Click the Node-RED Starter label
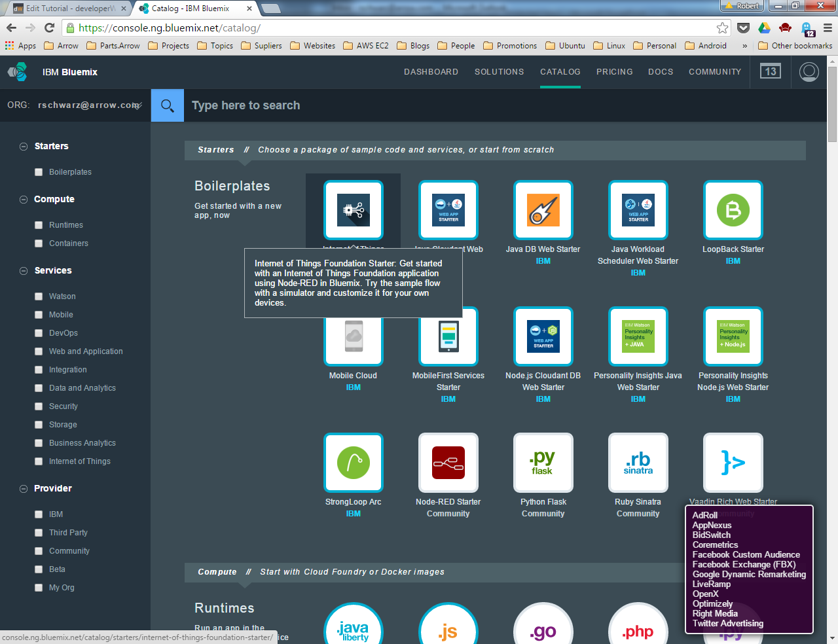Viewport: 838px width, 644px height. point(448,502)
